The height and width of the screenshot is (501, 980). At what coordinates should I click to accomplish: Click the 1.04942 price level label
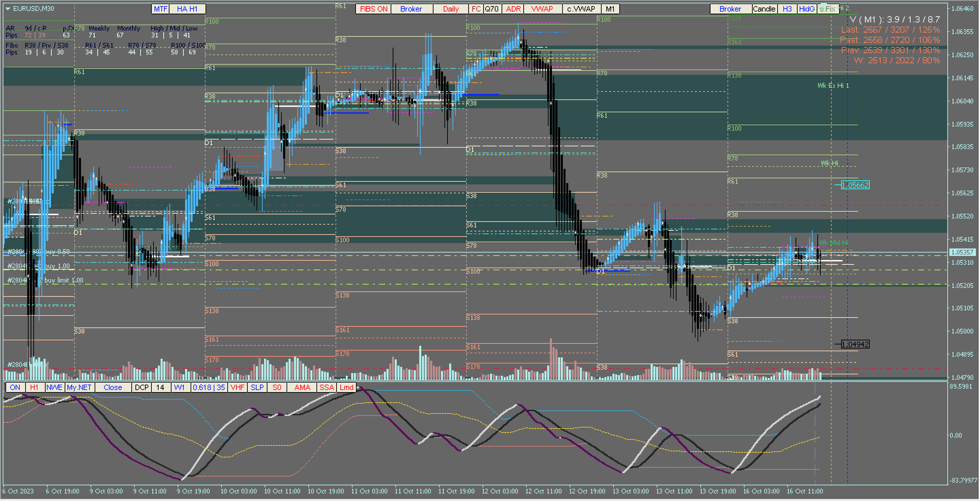point(855,344)
